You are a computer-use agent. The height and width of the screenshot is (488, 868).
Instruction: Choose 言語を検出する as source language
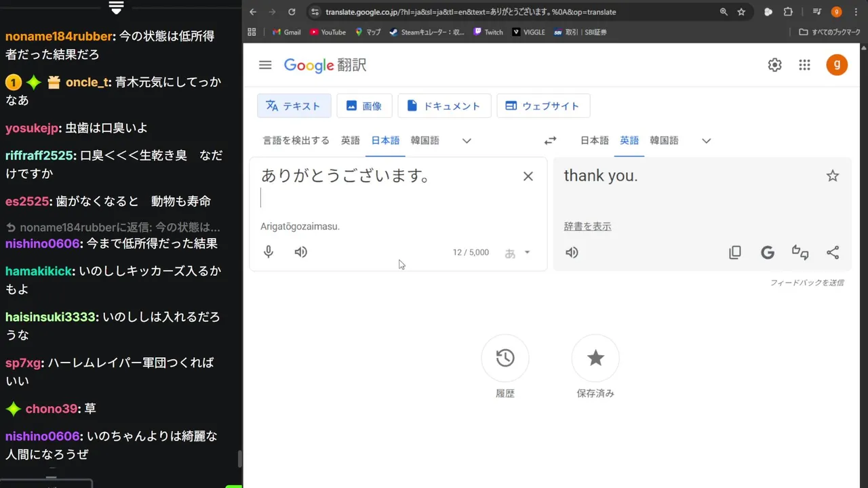tap(296, 140)
